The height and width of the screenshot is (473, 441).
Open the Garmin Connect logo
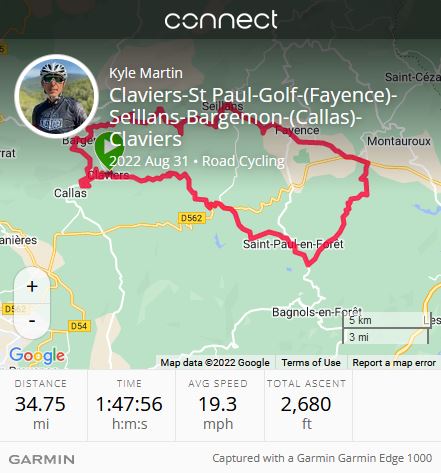[221, 20]
